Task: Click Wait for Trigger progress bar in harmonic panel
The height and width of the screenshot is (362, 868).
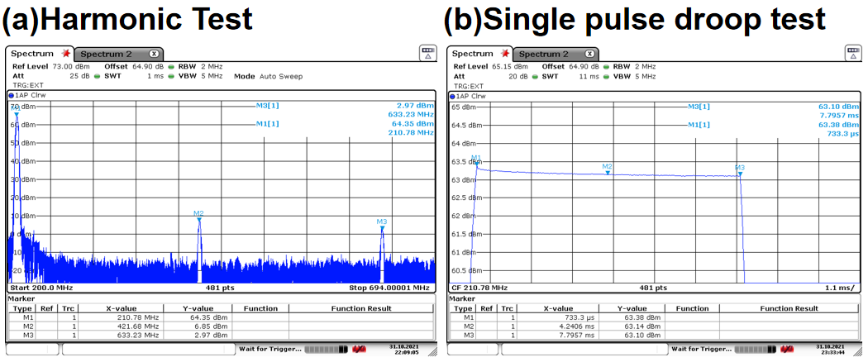Action: [x=326, y=350]
